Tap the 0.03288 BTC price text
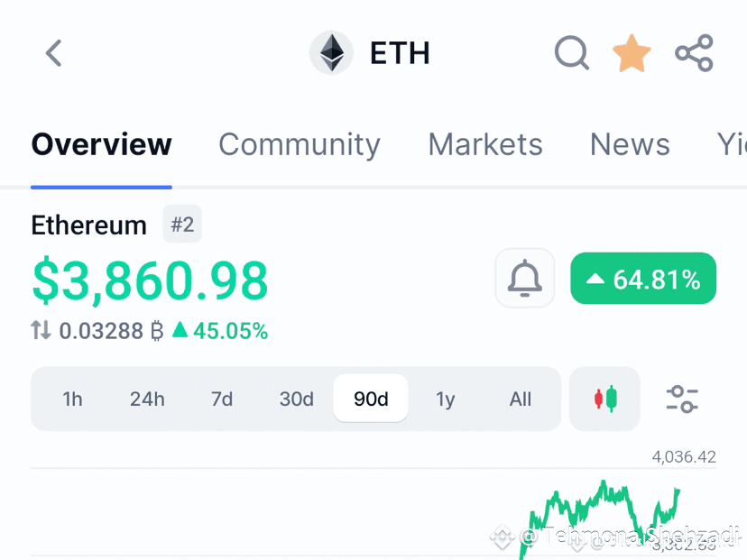The height and width of the screenshot is (560, 747). point(111,330)
